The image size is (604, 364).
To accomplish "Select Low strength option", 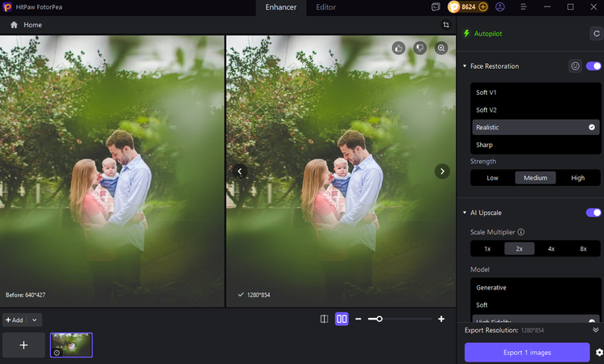I will (x=492, y=178).
